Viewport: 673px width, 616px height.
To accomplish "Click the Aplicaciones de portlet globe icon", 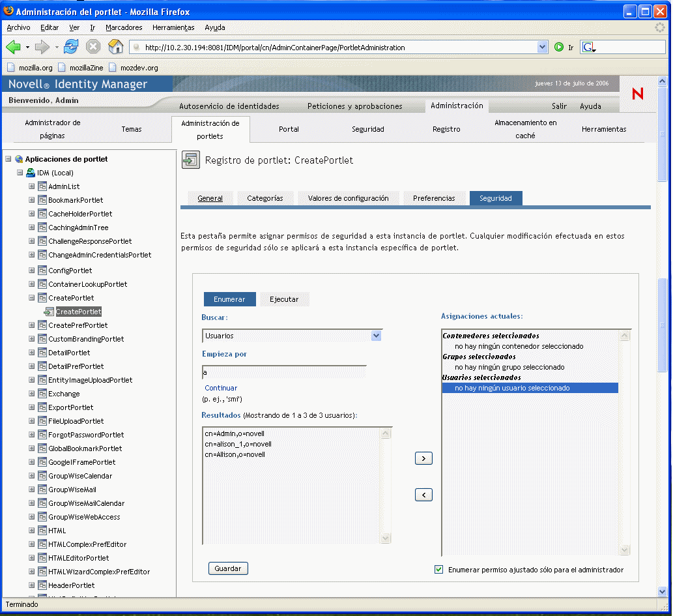I will coord(19,159).
